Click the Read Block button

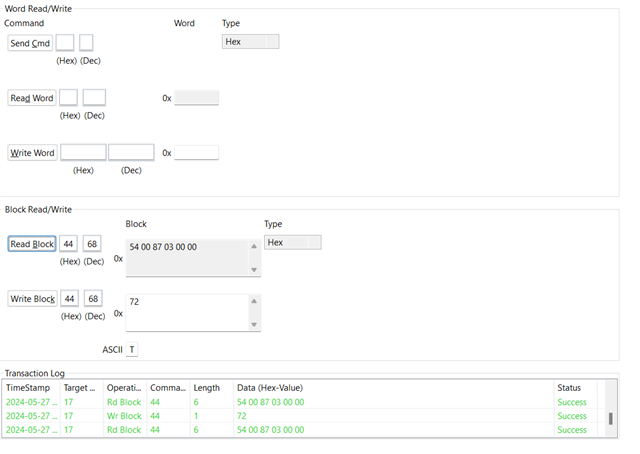32,244
